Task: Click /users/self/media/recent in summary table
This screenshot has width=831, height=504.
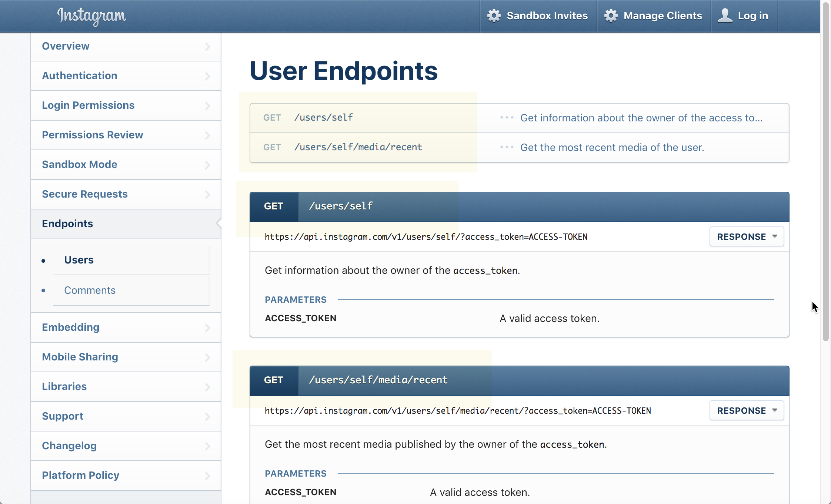Action: coord(358,147)
